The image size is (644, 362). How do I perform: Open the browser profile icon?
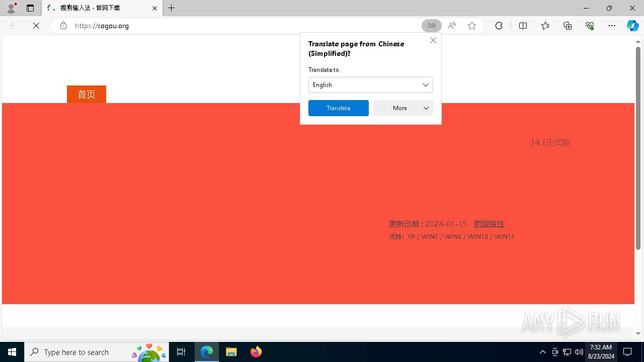tap(11, 8)
